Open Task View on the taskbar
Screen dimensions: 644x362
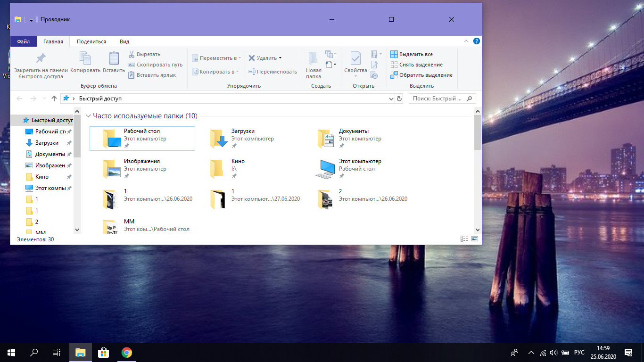click(x=56, y=352)
